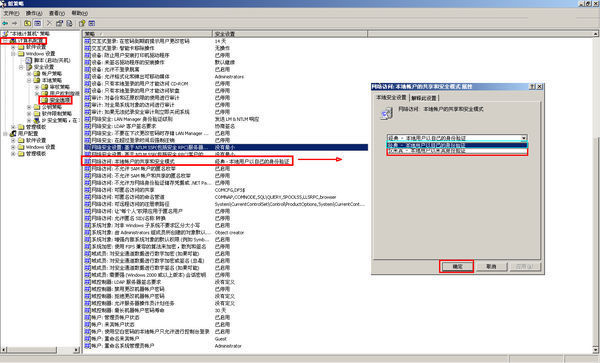Select the highlighted '经典 - 本地用户以自己的身份验证' dropdown option
Image resolution: width=600 pixels, height=363 pixels.
click(x=457, y=145)
